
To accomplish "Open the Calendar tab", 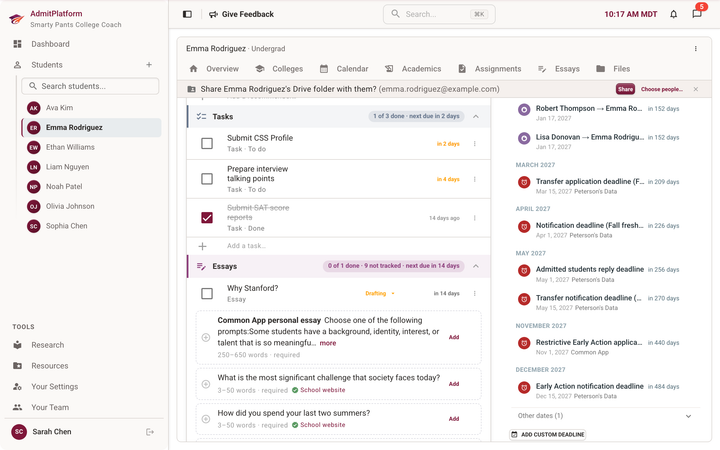I will tap(344, 69).
